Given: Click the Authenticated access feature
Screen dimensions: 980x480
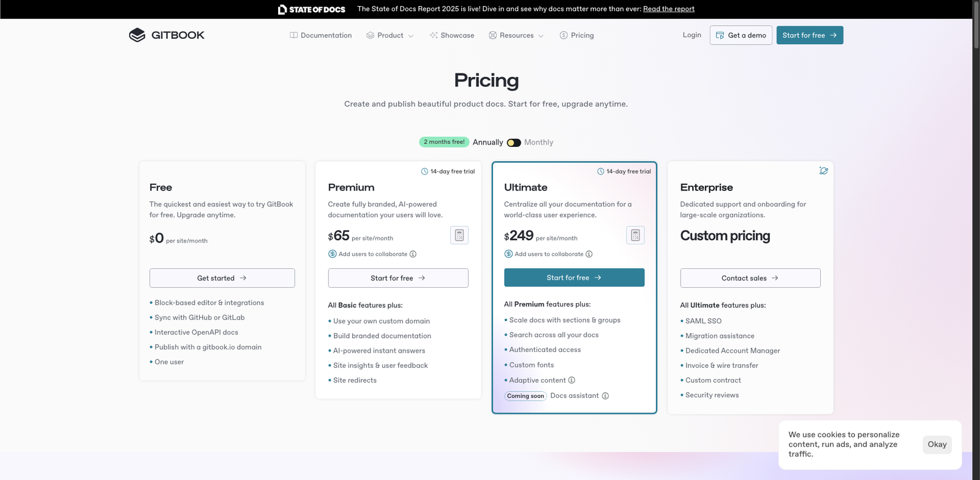Looking at the screenshot, I should click(x=545, y=350).
